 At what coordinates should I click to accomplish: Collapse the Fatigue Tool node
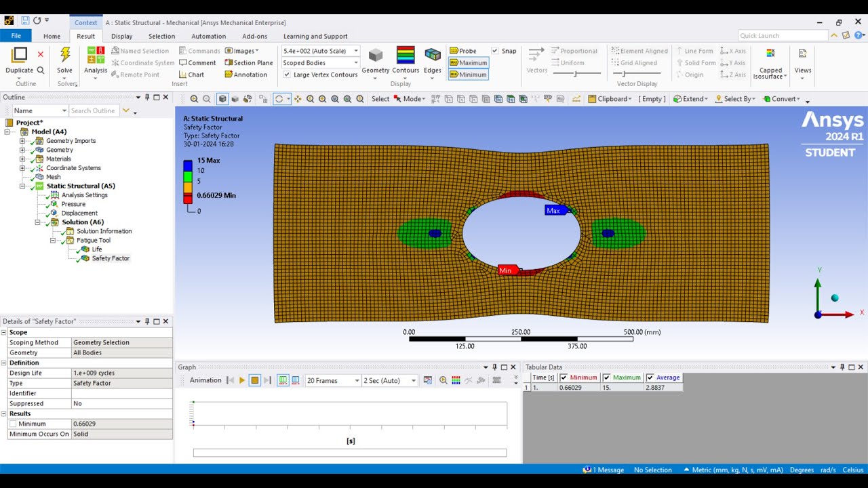52,240
